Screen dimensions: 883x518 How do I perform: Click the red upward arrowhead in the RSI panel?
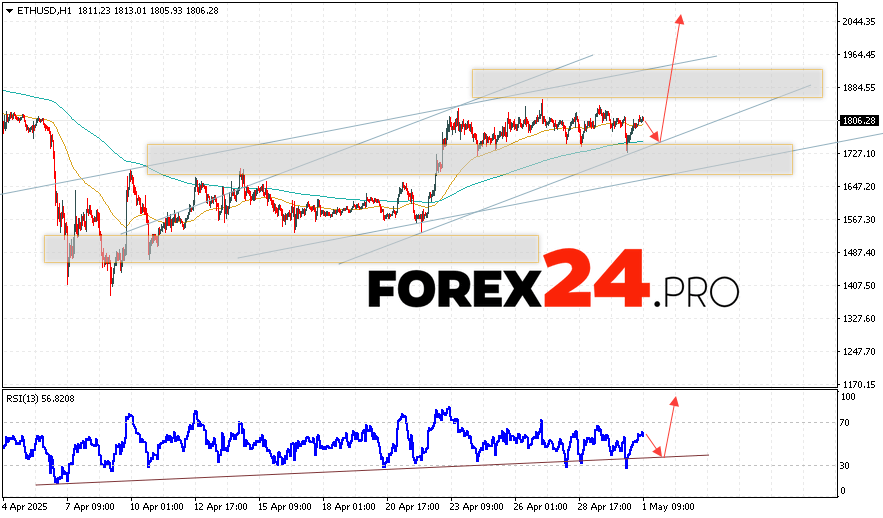coord(674,402)
